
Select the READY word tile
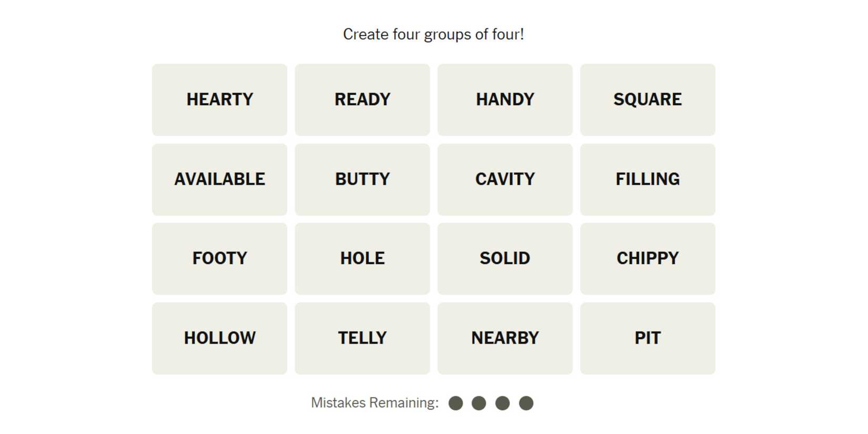[362, 99]
